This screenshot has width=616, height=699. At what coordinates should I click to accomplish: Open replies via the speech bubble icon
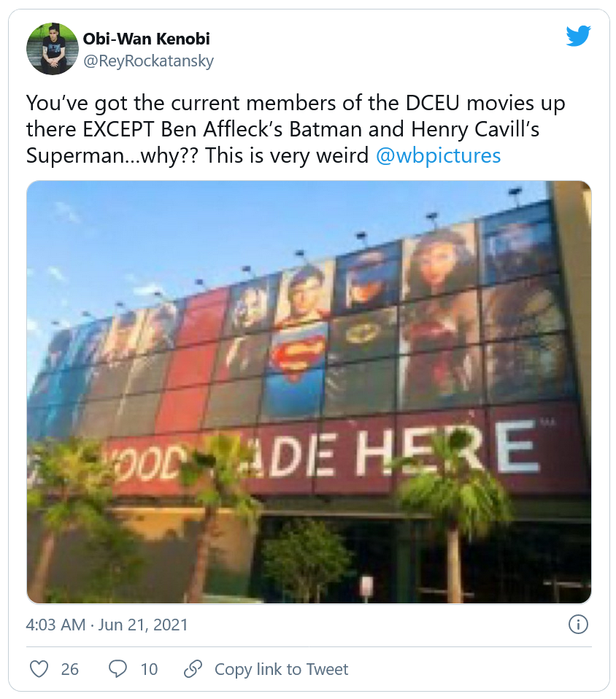point(118,669)
